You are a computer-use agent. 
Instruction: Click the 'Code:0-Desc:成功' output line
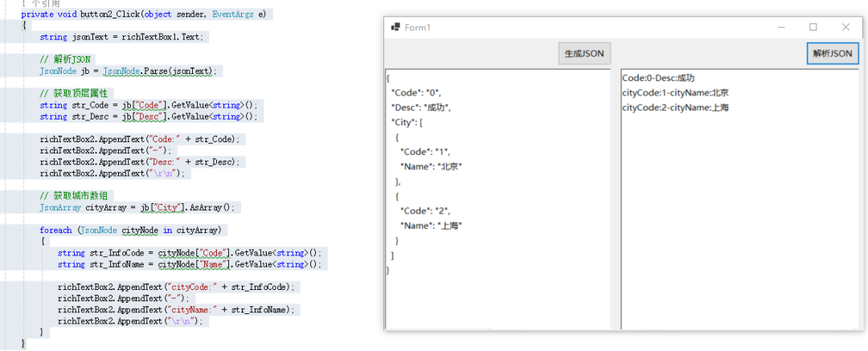click(658, 78)
